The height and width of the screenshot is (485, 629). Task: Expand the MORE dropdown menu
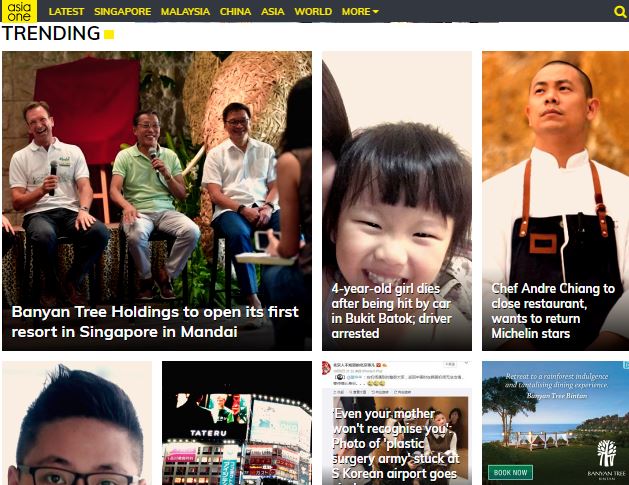(x=360, y=12)
